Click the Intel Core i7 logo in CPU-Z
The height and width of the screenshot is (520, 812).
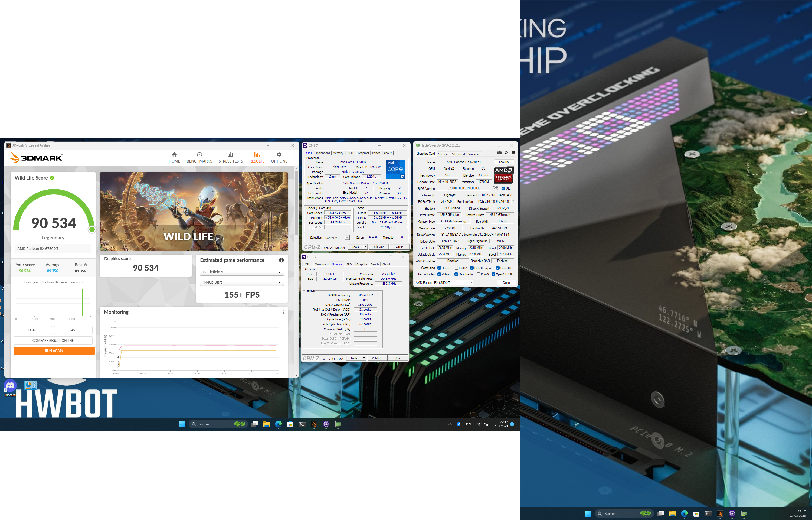click(x=395, y=169)
